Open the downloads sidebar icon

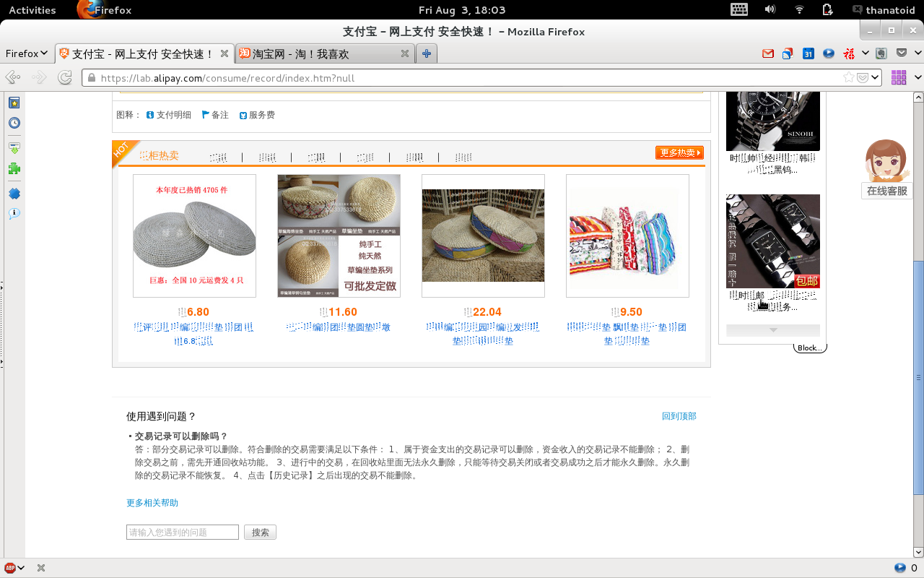click(x=14, y=148)
